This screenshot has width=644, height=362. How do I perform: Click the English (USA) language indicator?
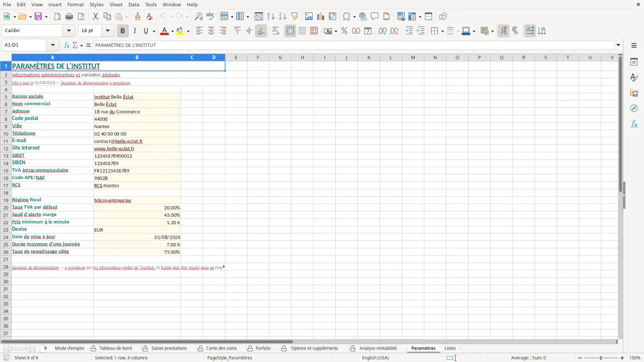click(x=375, y=358)
